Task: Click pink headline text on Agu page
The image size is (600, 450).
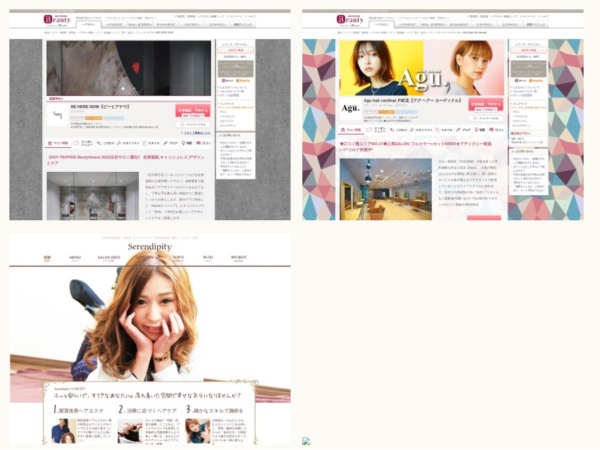Action: [416, 147]
